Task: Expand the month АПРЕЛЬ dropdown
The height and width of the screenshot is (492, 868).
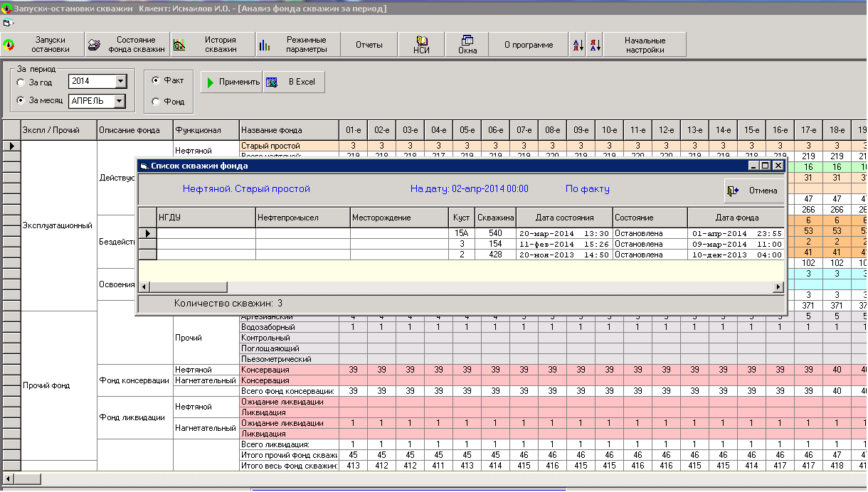Action: click(119, 101)
